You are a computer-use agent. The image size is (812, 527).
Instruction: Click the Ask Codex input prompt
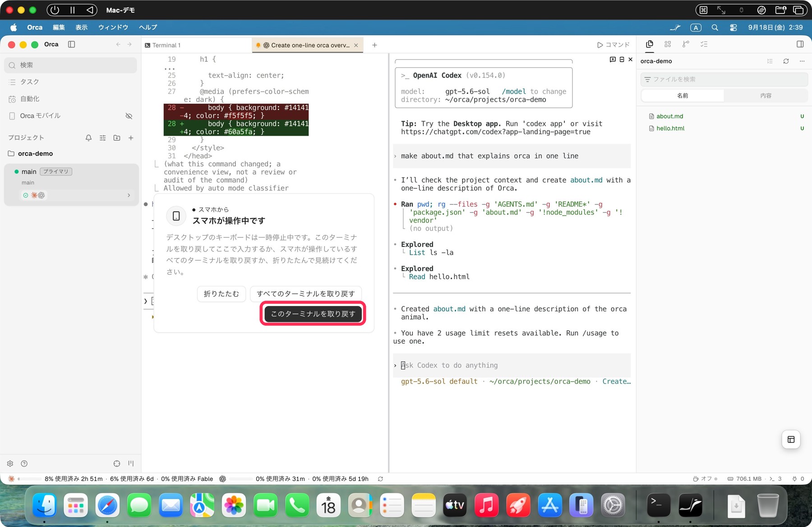[x=512, y=366]
